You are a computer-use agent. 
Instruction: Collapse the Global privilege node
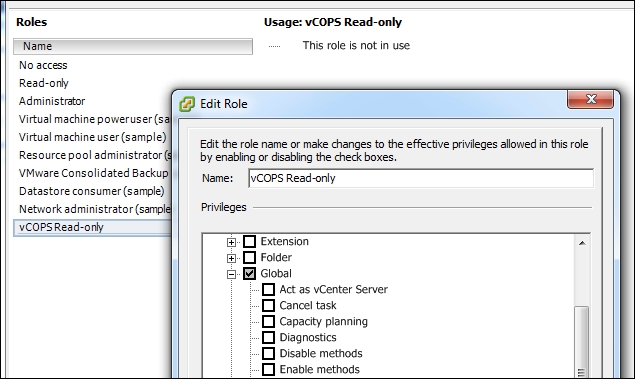tap(231, 274)
